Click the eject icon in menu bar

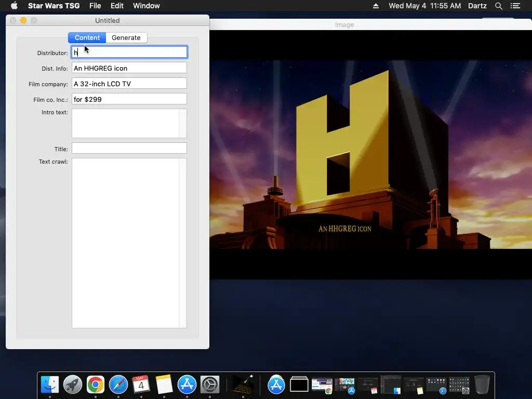(x=376, y=6)
